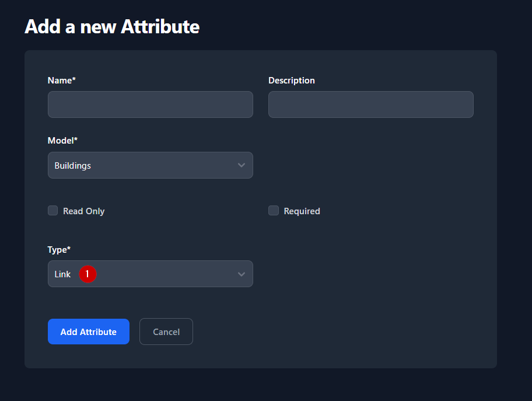Cancel adding the new attribute
This screenshot has height=401, width=532.
166,332
